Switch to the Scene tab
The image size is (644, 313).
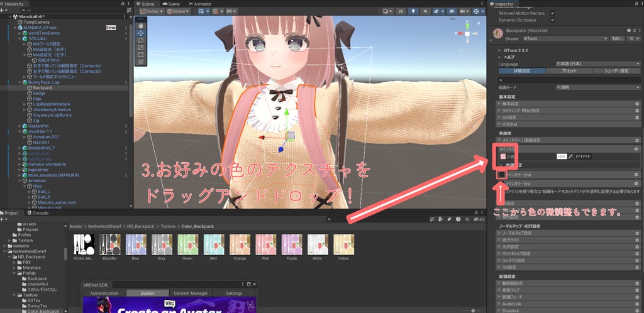(x=145, y=4)
